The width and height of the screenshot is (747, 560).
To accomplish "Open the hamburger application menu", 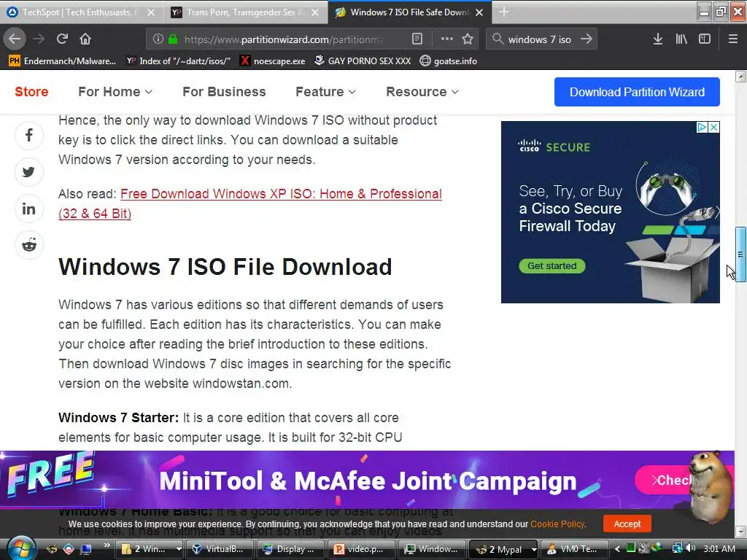I will point(733,39).
